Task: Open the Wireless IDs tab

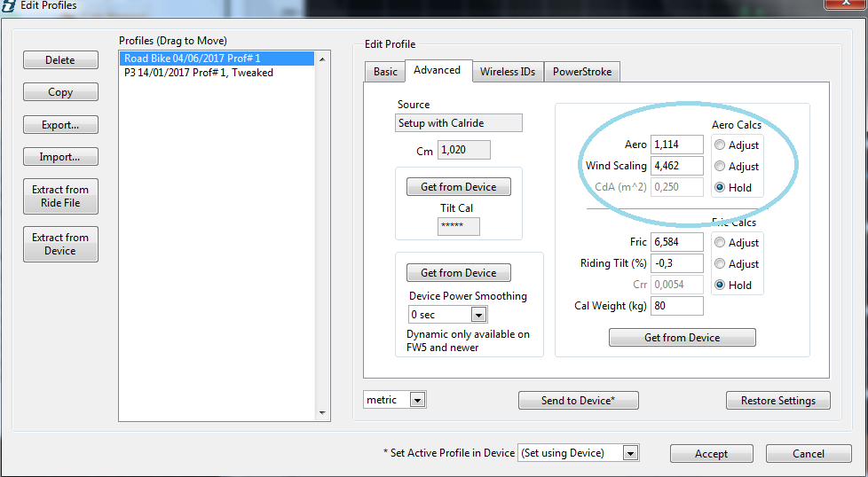Action: click(507, 72)
